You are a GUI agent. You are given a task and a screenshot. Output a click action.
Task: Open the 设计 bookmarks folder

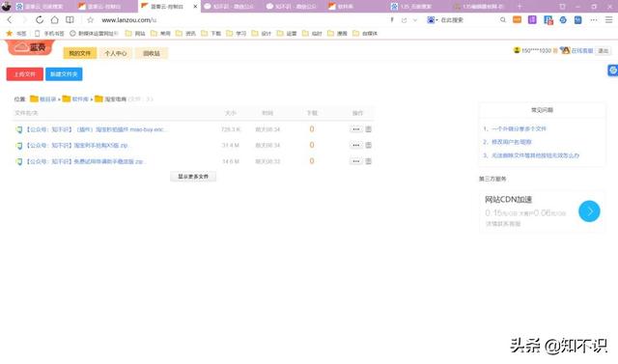tap(262, 34)
